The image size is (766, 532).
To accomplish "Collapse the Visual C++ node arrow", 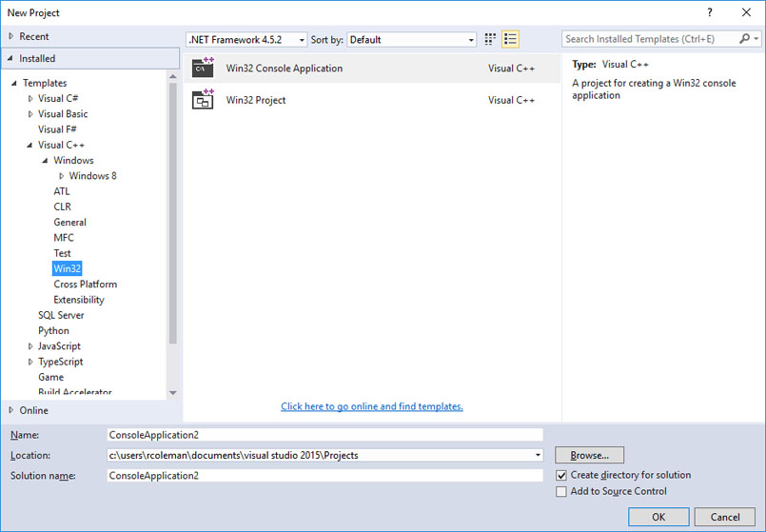I will tap(29, 145).
